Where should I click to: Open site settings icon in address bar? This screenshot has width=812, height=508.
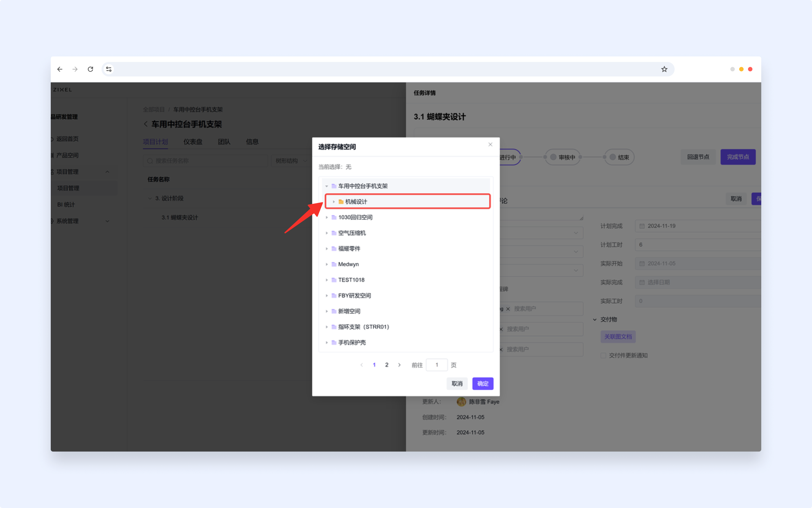click(x=109, y=69)
